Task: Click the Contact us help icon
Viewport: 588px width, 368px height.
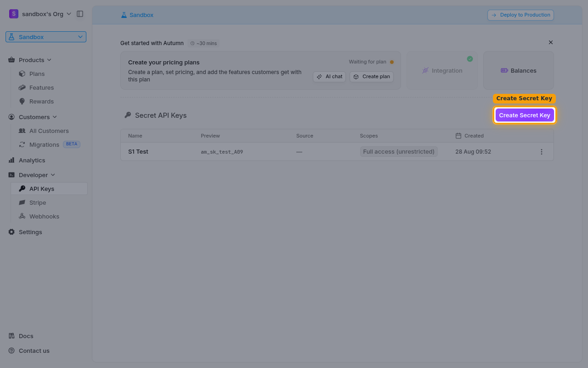Action: tap(11, 351)
